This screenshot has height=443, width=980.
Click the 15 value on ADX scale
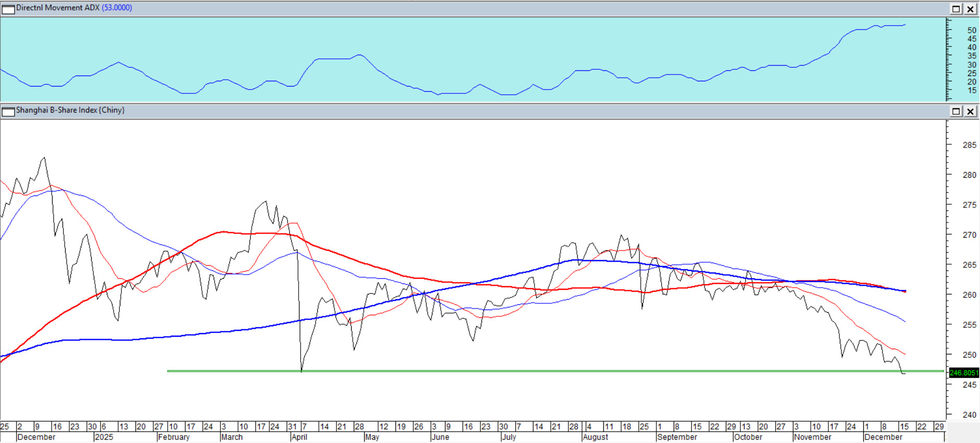972,91
